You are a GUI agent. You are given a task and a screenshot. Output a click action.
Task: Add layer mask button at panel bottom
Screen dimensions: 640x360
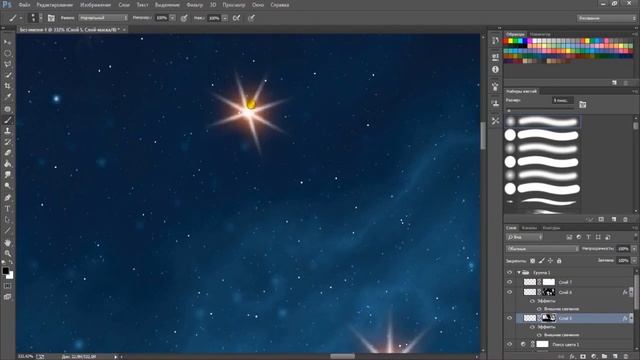(x=583, y=356)
